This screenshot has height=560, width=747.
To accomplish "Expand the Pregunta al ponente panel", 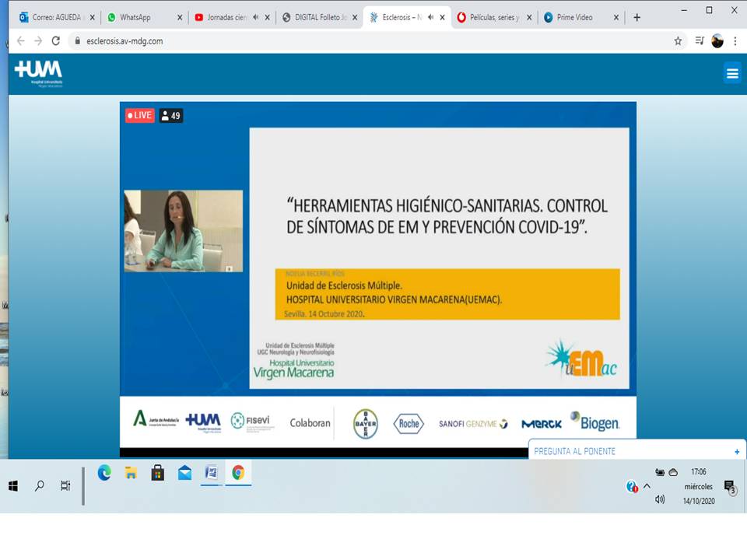I will pos(736,451).
